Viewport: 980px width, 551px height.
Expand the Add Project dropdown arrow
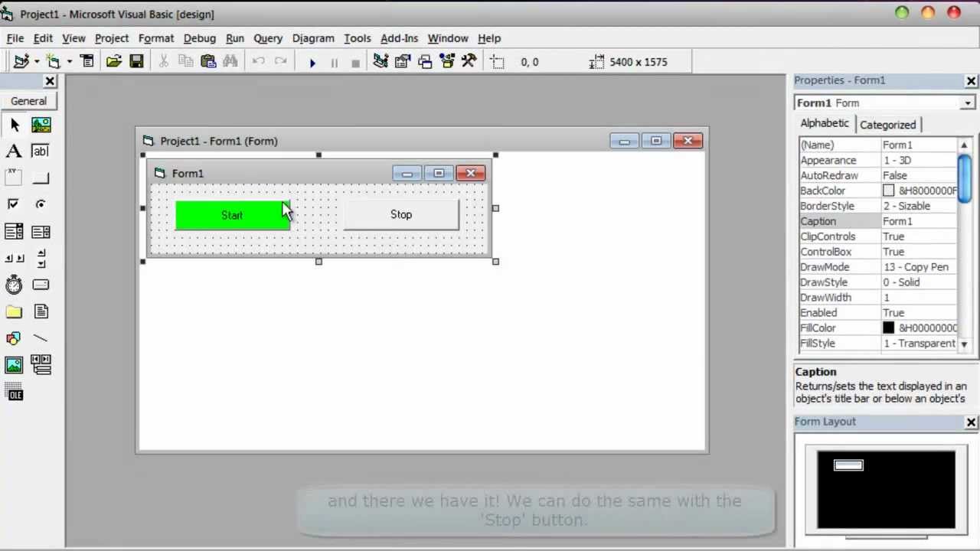pyautogui.click(x=36, y=62)
